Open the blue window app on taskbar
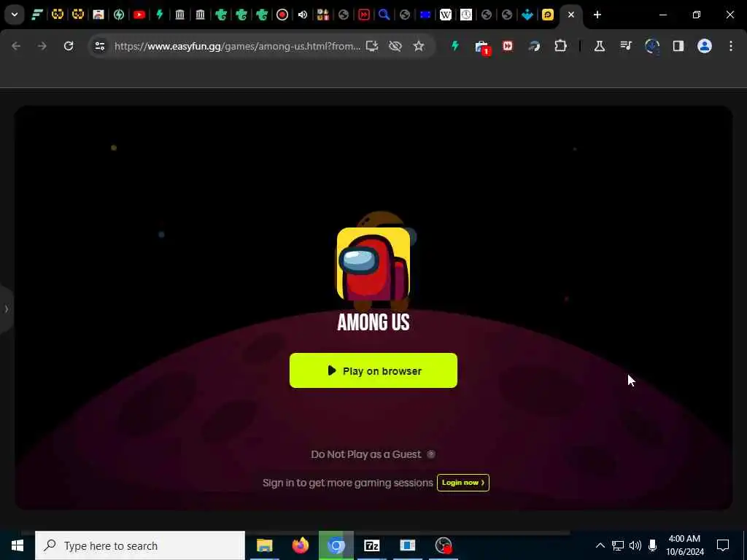 coord(407,545)
